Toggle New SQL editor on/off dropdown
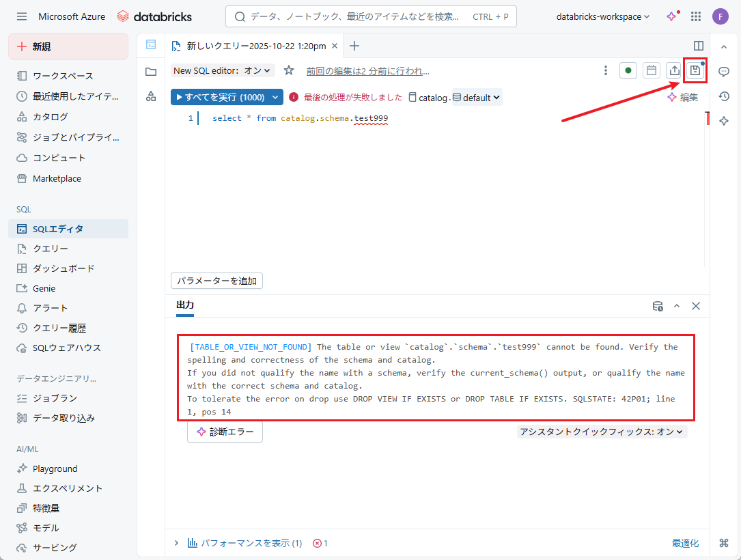 [x=223, y=70]
